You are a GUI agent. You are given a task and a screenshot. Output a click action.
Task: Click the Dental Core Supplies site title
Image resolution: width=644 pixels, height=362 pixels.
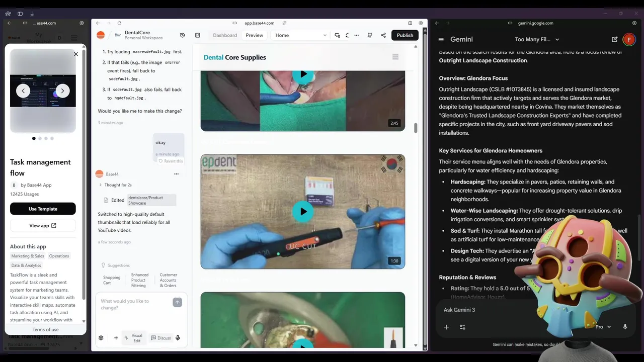pos(234,57)
